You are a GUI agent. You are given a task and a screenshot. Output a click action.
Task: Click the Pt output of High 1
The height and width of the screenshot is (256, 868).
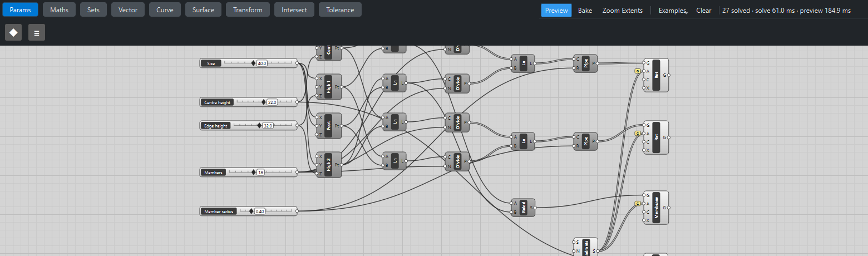[341, 87]
